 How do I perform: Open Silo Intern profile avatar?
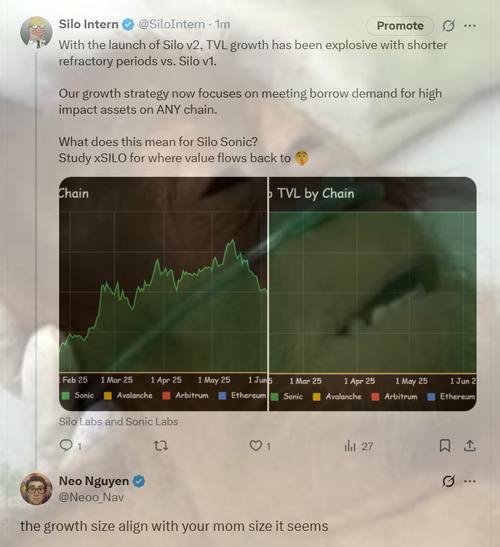[x=36, y=32]
